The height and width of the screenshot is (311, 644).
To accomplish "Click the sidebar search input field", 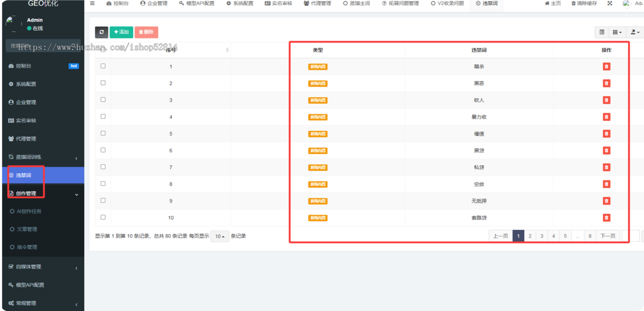I will (43, 46).
